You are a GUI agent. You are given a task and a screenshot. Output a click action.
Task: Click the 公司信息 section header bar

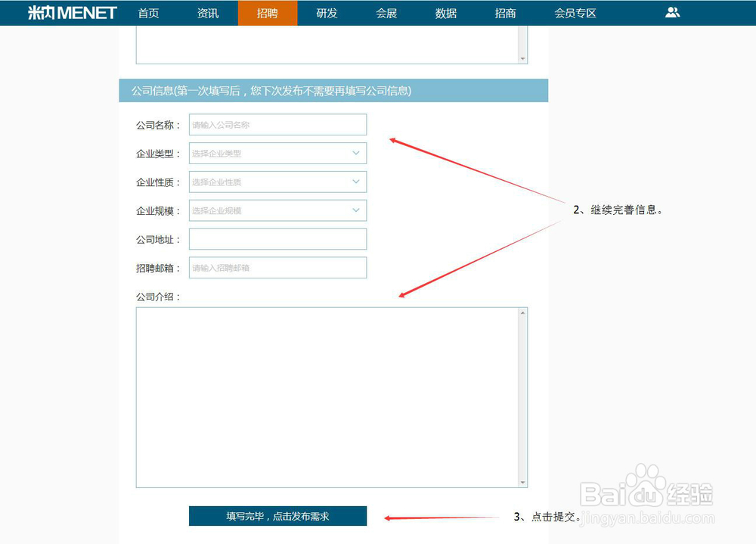pyautogui.click(x=333, y=91)
